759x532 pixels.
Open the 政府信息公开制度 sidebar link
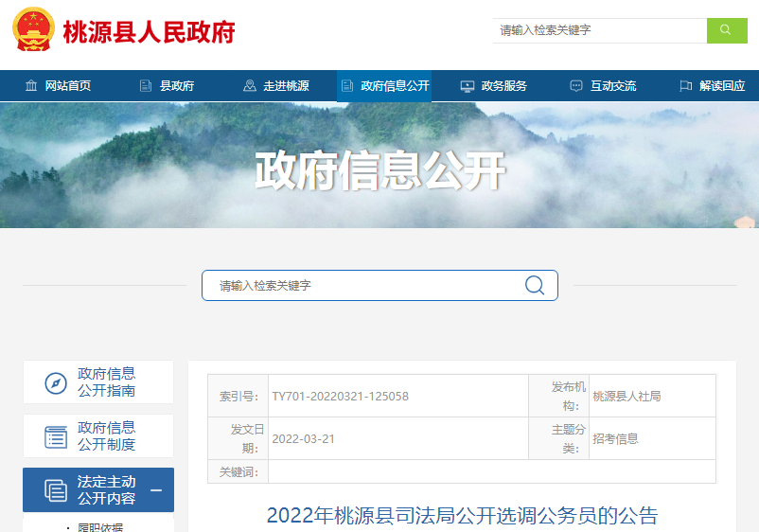pyautogui.click(x=106, y=436)
